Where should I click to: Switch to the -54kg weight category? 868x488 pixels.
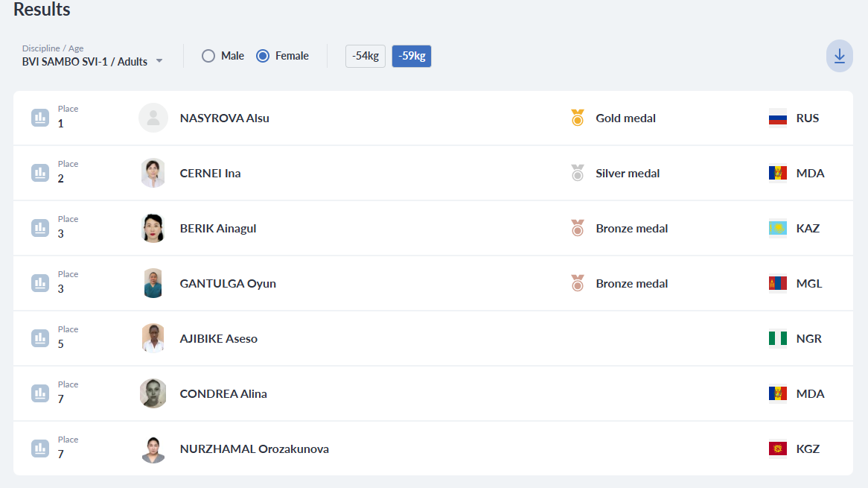[x=366, y=56]
